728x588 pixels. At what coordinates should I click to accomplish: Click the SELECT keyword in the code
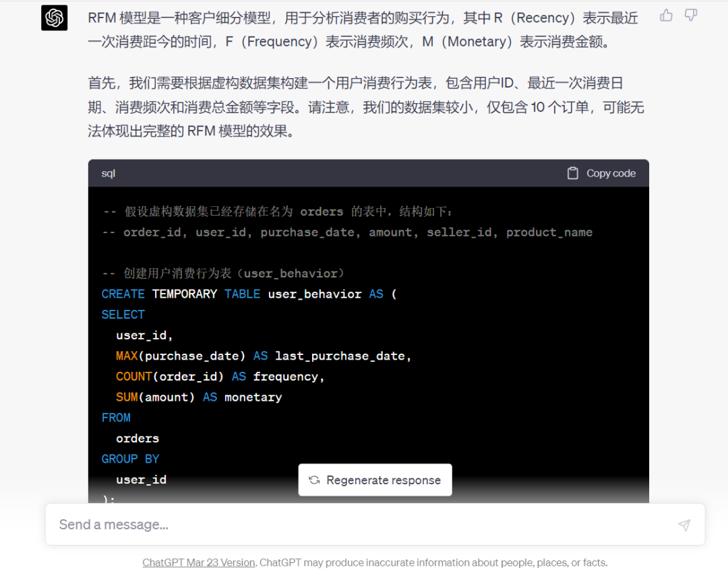click(x=123, y=315)
